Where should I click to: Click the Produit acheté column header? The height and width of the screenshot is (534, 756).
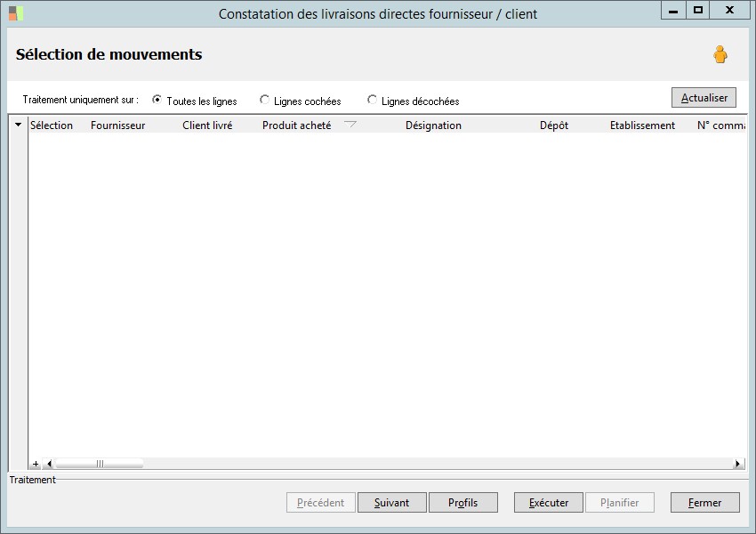coord(296,125)
